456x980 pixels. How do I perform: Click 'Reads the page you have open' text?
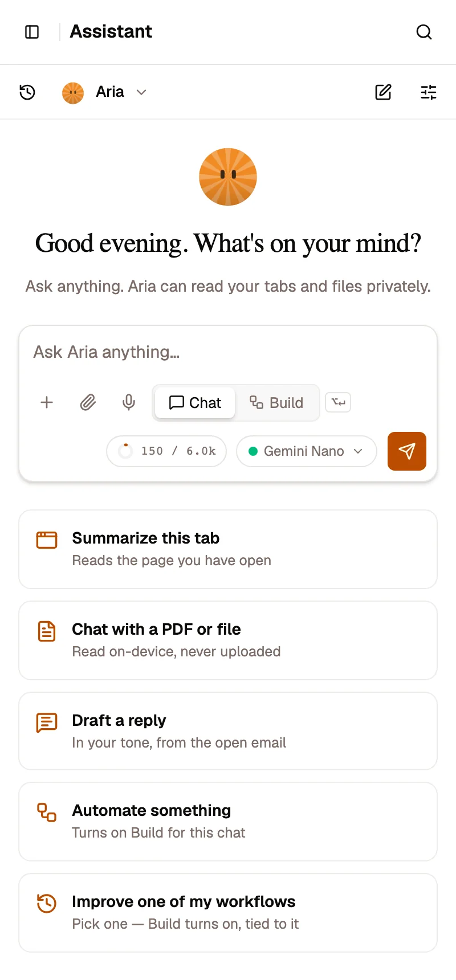point(172,561)
